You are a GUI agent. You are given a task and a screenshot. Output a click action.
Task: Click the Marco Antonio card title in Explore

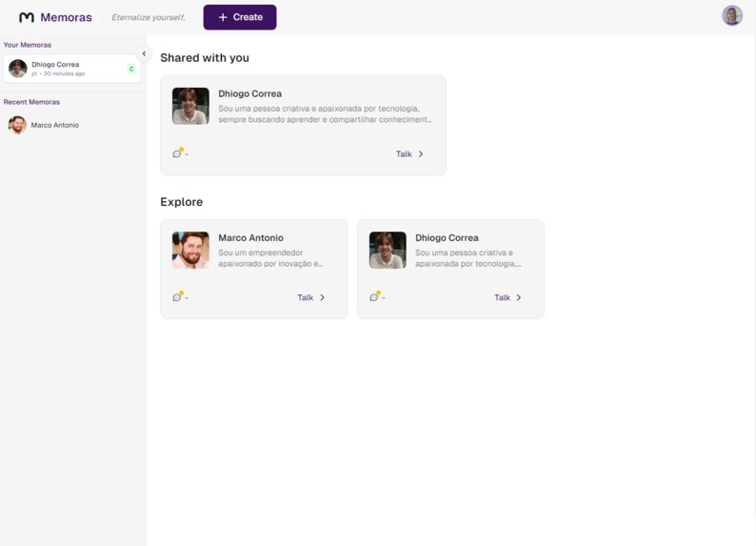coord(250,238)
